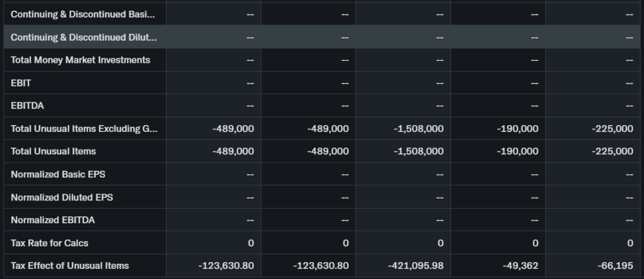Viewport: 644px width, 279px height.
Task: Click the Total Unusual Items row label
Action: pos(53,151)
